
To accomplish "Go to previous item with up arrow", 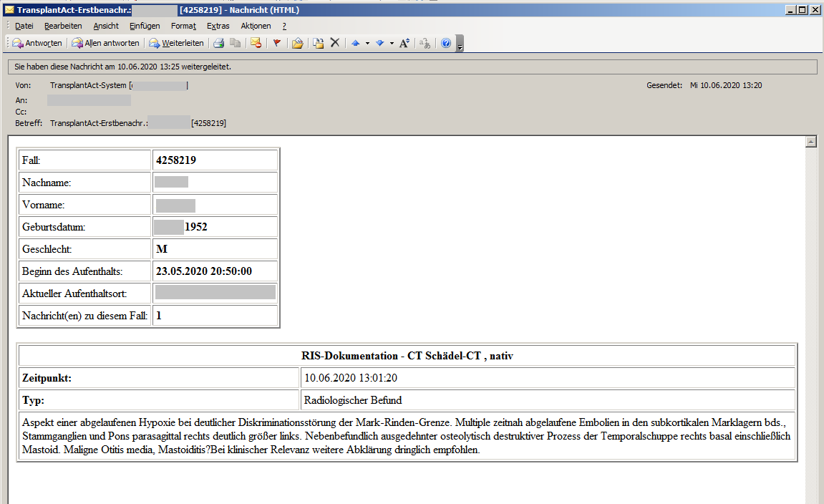I will (355, 43).
